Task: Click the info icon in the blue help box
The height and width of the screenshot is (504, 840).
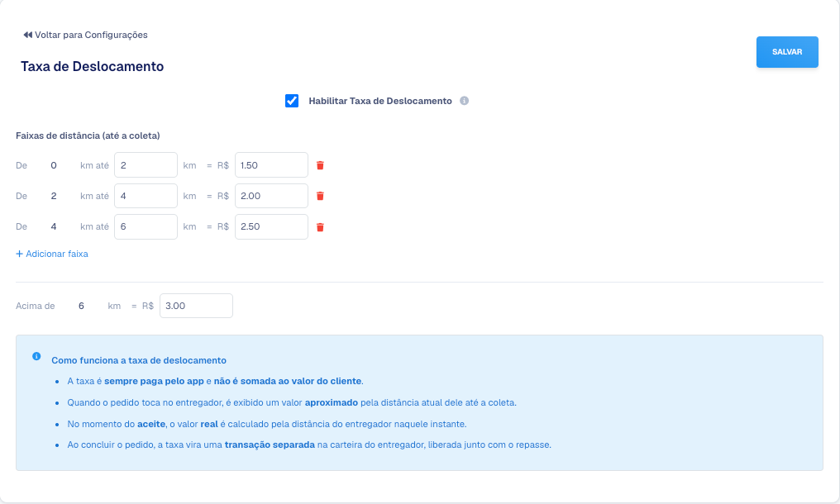Action: [x=36, y=356]
